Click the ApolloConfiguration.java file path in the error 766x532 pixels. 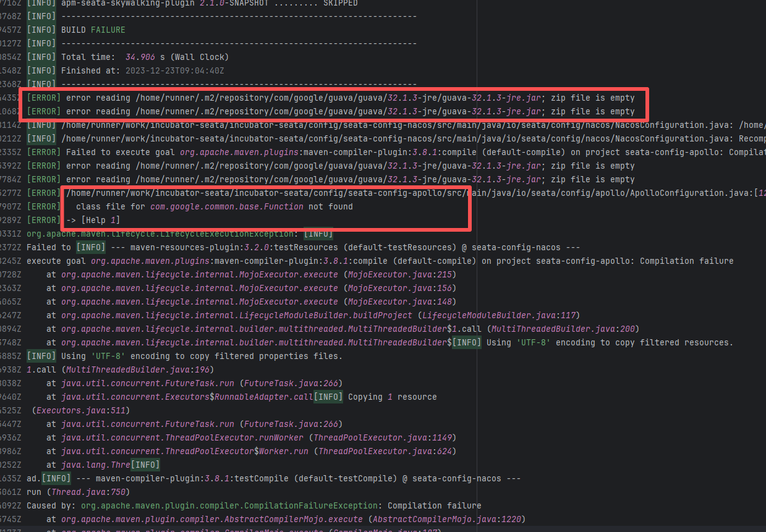(408, 193)
